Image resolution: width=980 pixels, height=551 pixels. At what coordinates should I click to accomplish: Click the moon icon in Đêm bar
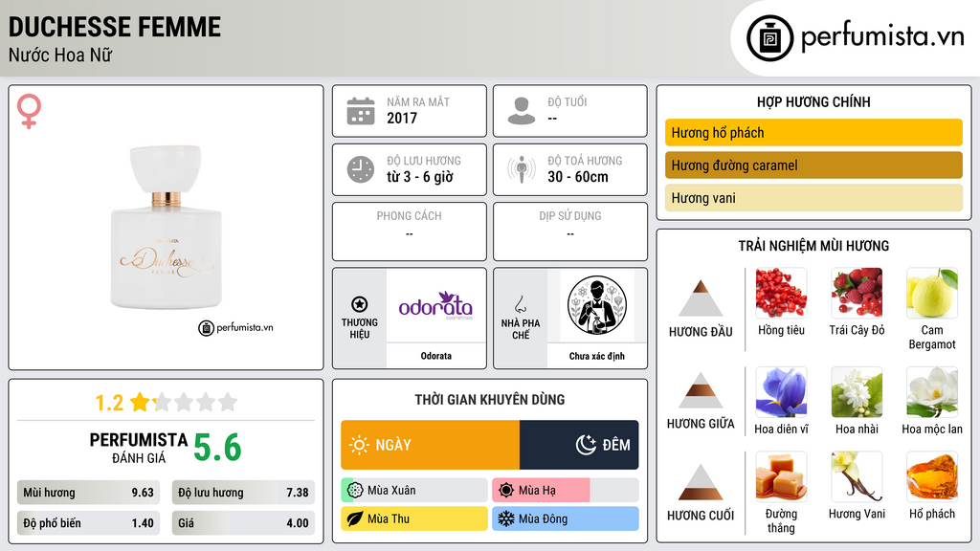[x=586, y=445]
